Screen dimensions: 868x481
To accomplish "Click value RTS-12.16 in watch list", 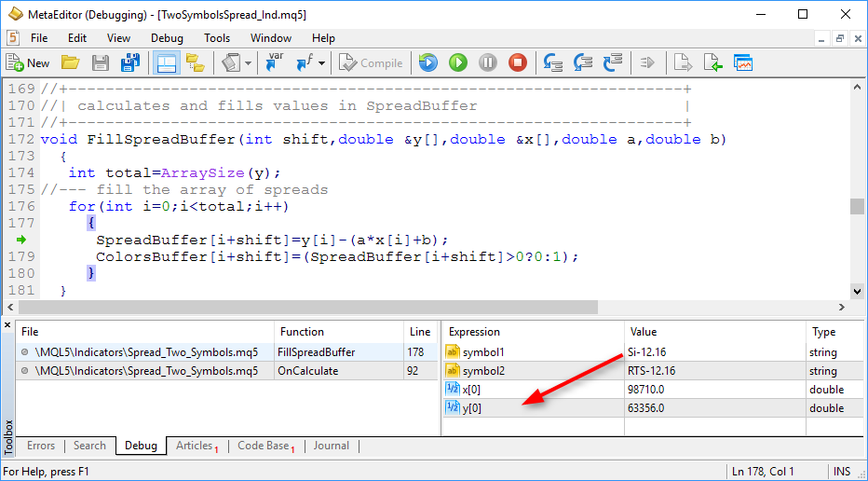I will [652, 371].
